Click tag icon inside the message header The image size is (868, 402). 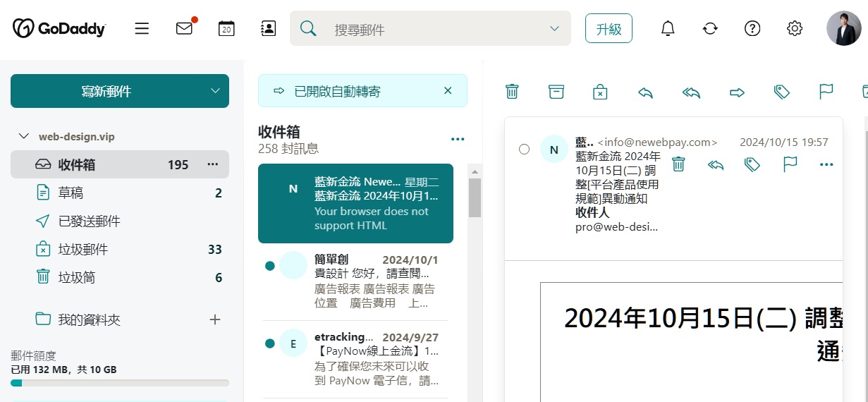752,164
